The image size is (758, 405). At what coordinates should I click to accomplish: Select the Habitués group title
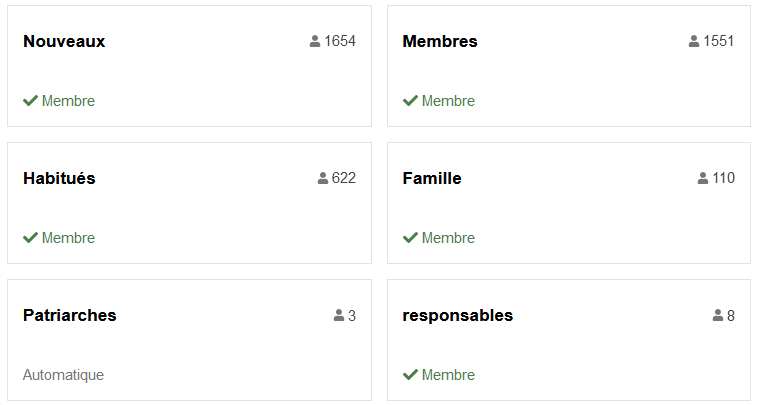59,178
